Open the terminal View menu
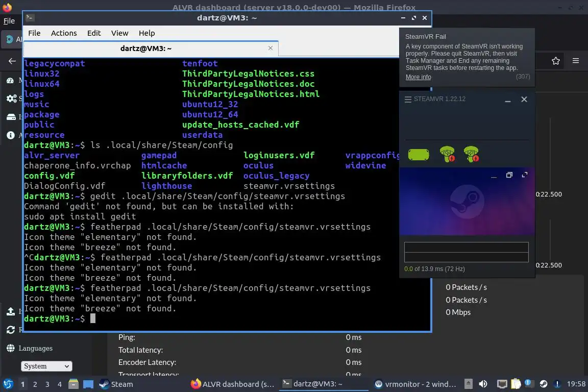Viewport: 588px width, 392px height. 119,33
